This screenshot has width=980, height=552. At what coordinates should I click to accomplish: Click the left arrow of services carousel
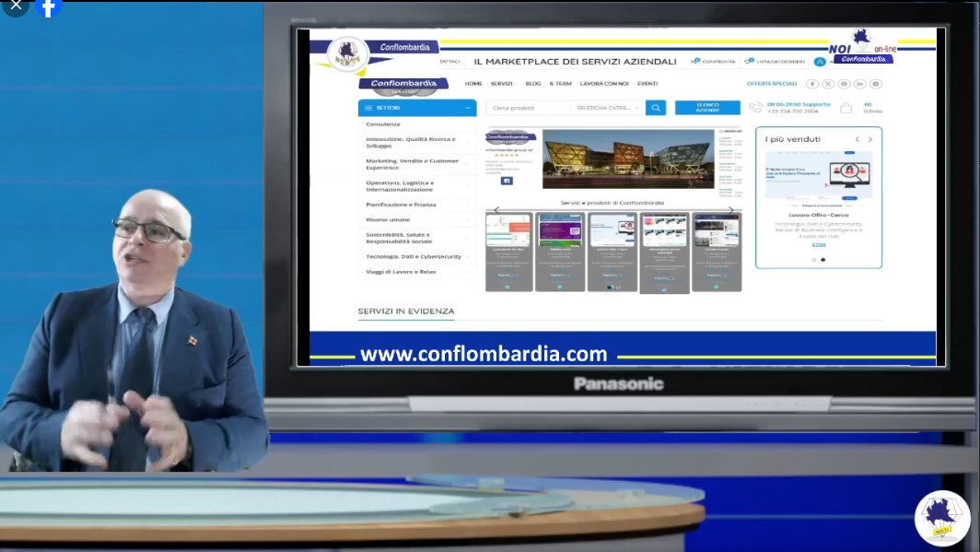pyautogui.click(x=496, y=209)
